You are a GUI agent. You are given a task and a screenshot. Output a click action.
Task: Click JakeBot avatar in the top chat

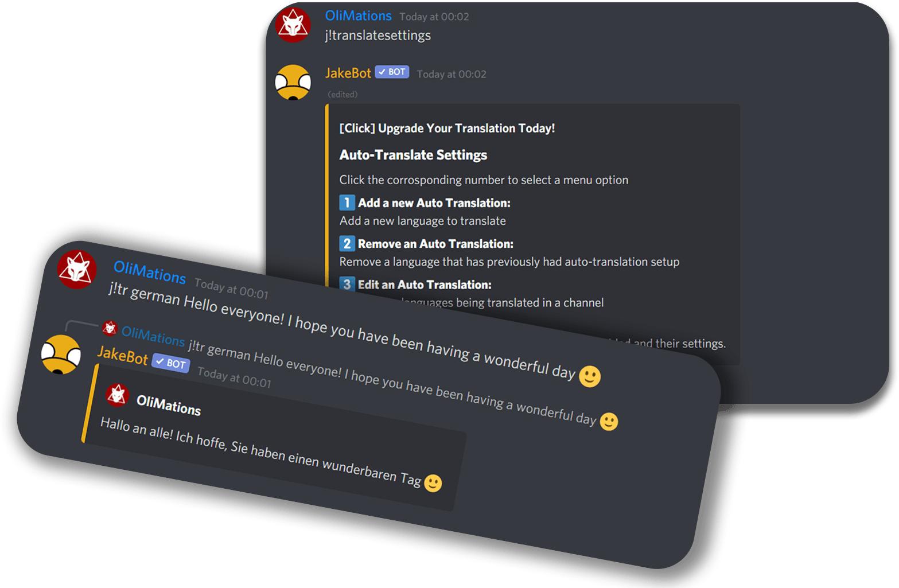click(x=293, y=82)
